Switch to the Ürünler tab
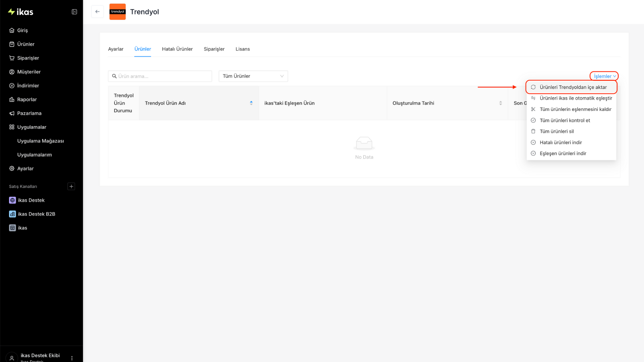 click(143, 49)
